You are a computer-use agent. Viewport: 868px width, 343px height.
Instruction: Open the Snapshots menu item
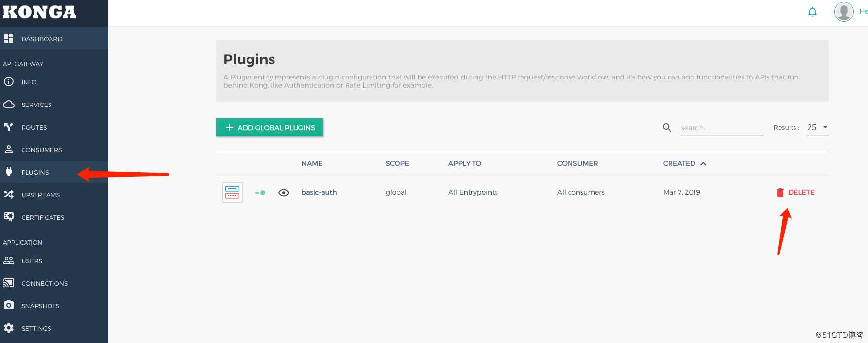(54, 306)
